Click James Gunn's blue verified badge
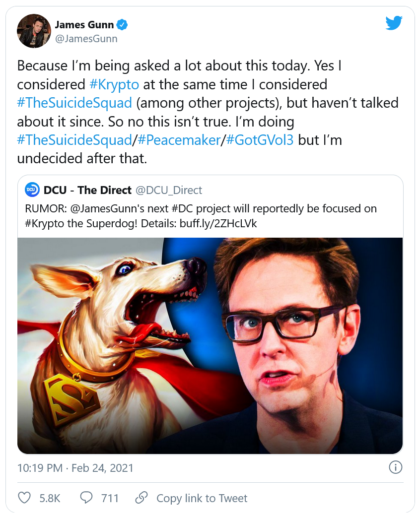The image size is (420, 518). click(123, 24)
